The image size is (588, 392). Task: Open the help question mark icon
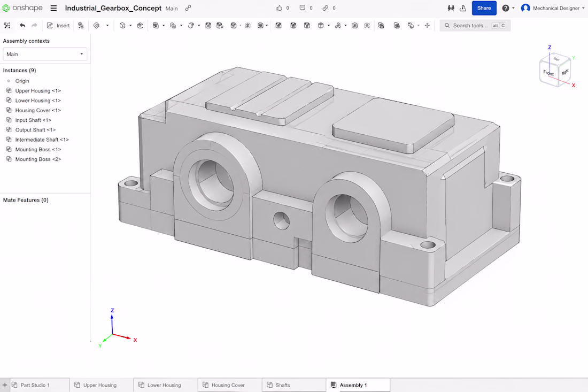506,8
